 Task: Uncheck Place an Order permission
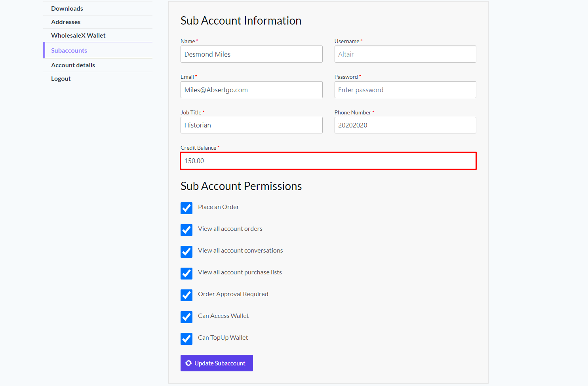pos(186,208)
